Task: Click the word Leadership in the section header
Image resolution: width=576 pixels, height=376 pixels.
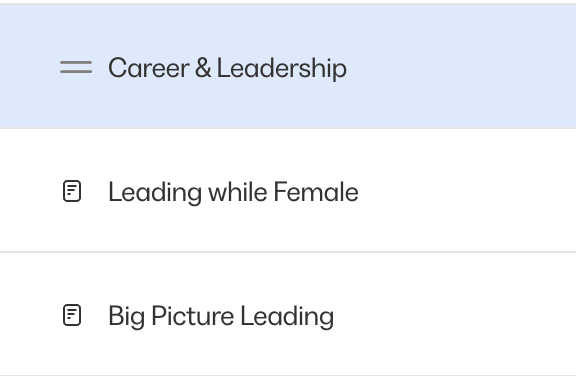Action: coord(282,68)
